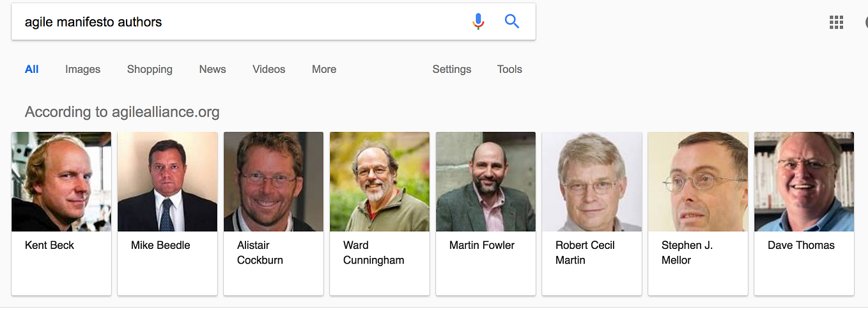Open the News tab
The width and height of the screenshot is (868, 311).
pos(212,69)
